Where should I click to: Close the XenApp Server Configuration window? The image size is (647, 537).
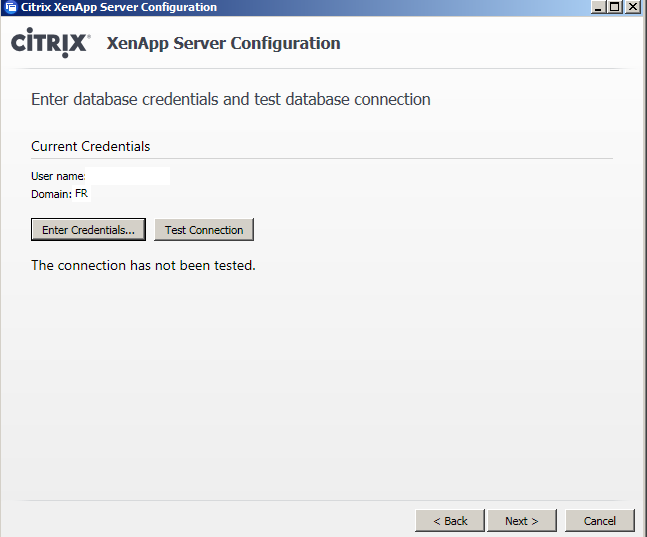[x=633, y=7]
